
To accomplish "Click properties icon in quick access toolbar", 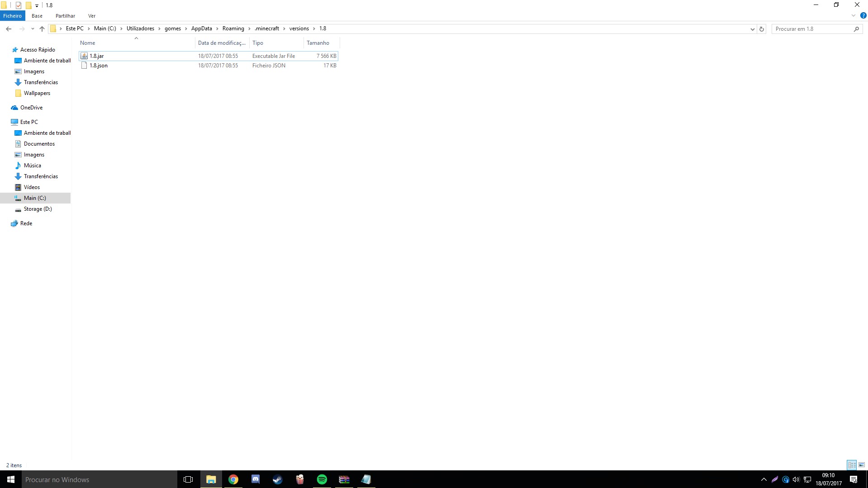I will coord(19,5).
